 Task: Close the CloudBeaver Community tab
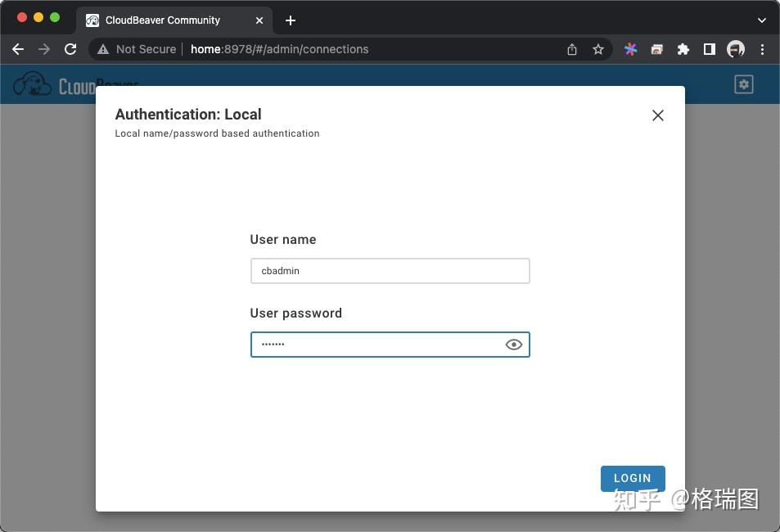tap(259, 20)
